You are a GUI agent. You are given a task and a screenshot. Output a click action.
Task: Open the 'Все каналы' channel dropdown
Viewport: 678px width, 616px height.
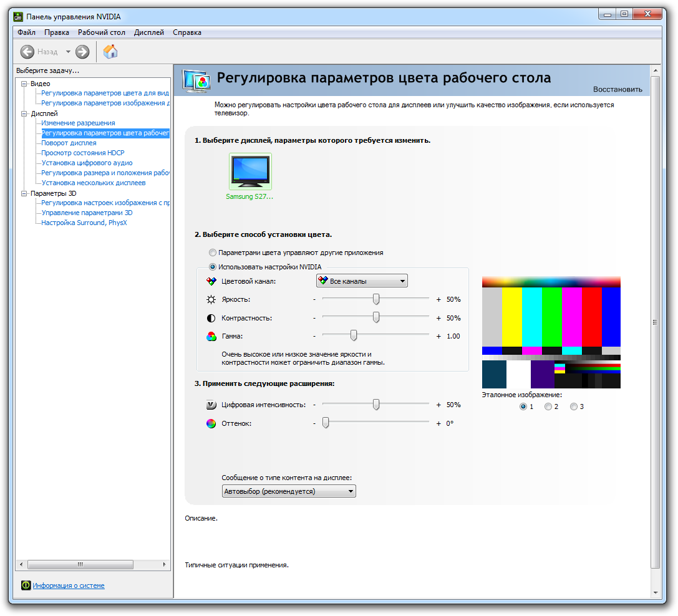(362, 281)
